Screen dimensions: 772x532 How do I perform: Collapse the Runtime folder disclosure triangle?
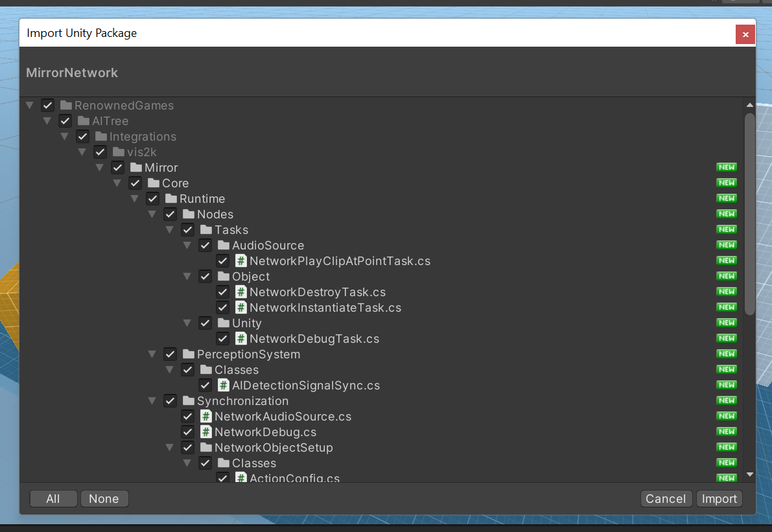coord(134,199)
